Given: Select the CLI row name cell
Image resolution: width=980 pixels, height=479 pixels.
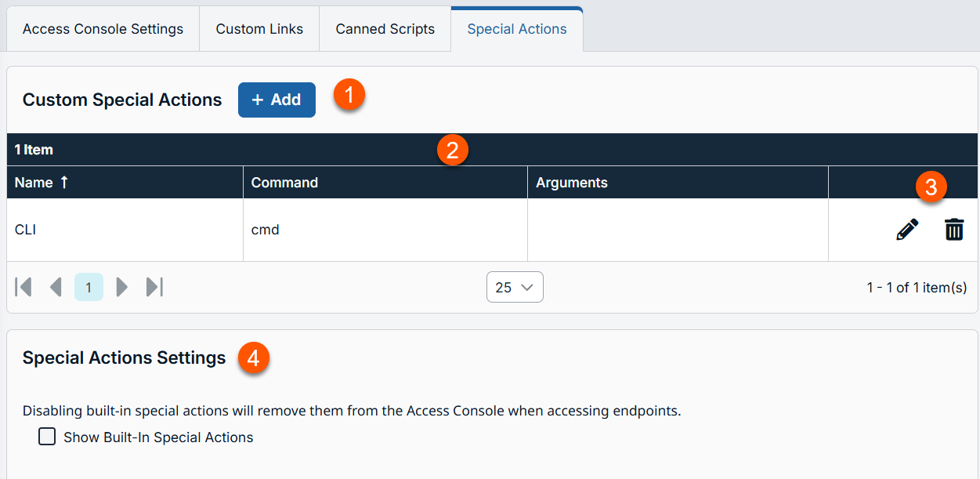Looking at the screenshot, I should pos(125,230).
